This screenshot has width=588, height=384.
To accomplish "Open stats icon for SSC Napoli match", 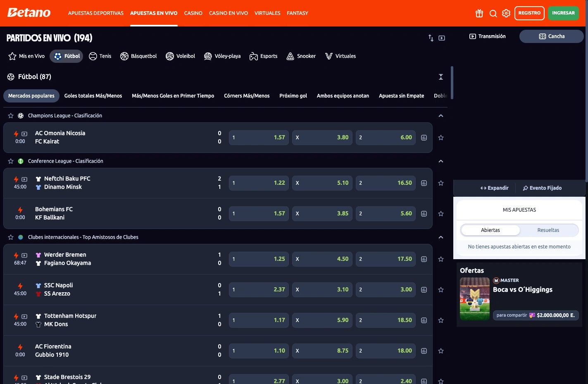I will click(x=424, y=290).
